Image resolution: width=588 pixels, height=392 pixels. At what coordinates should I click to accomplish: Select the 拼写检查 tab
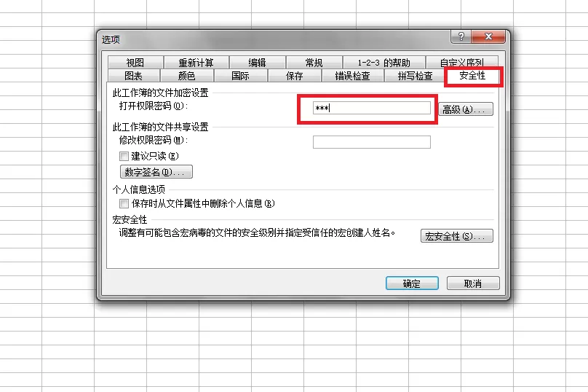(x=415, y=76)
